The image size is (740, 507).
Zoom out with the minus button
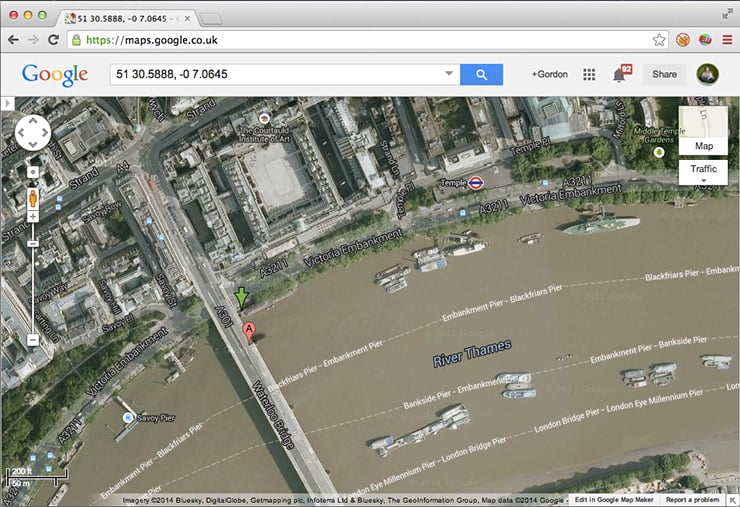33,340
